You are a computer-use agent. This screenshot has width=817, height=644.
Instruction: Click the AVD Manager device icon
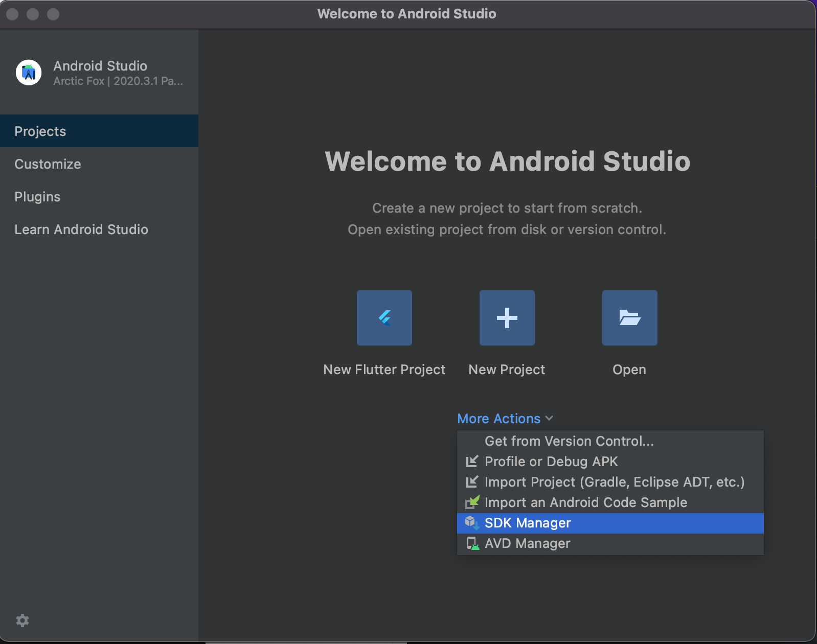472,543
